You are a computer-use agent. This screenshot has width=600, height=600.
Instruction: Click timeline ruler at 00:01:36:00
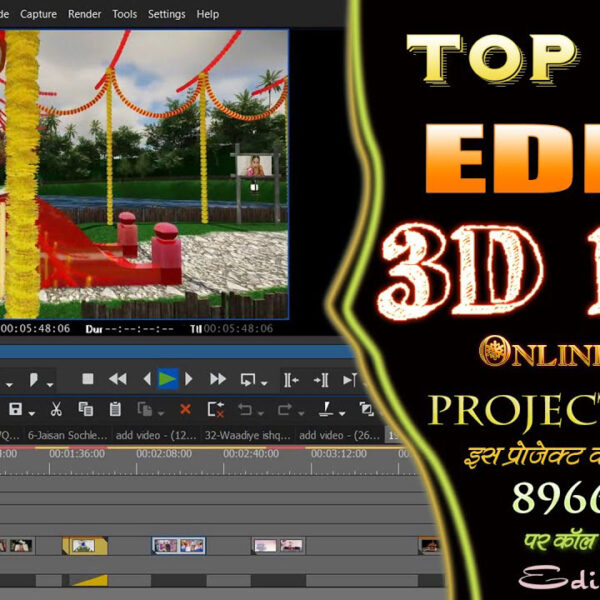coord(77,454)
